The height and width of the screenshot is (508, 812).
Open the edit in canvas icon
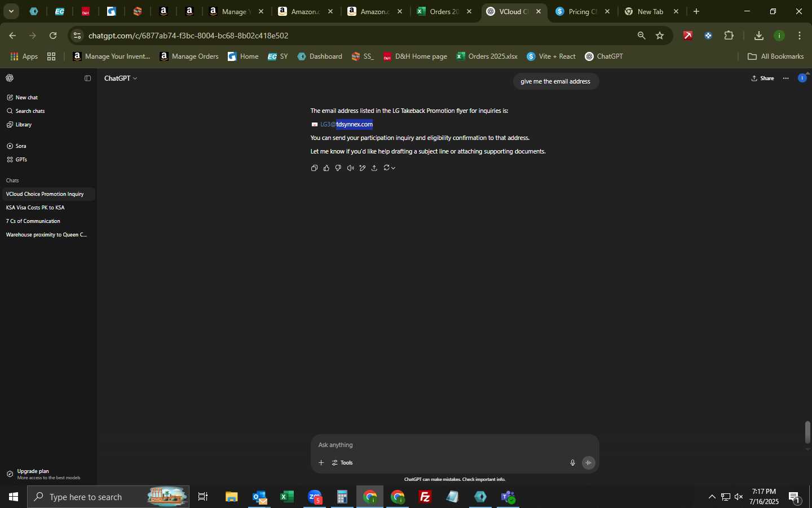pyautogui.click(x=363, y=168)
